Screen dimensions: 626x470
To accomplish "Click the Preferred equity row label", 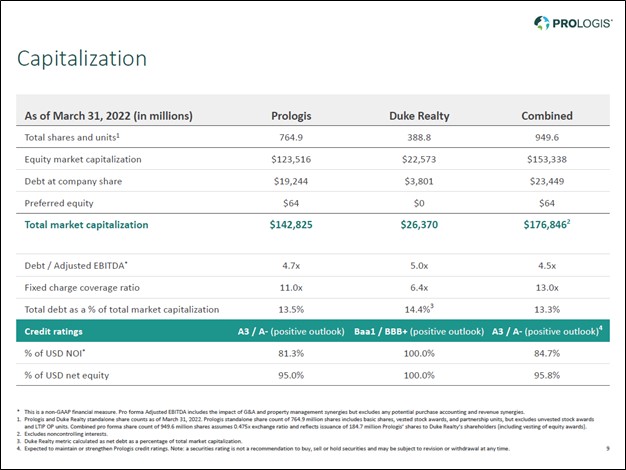I will 60,203.
